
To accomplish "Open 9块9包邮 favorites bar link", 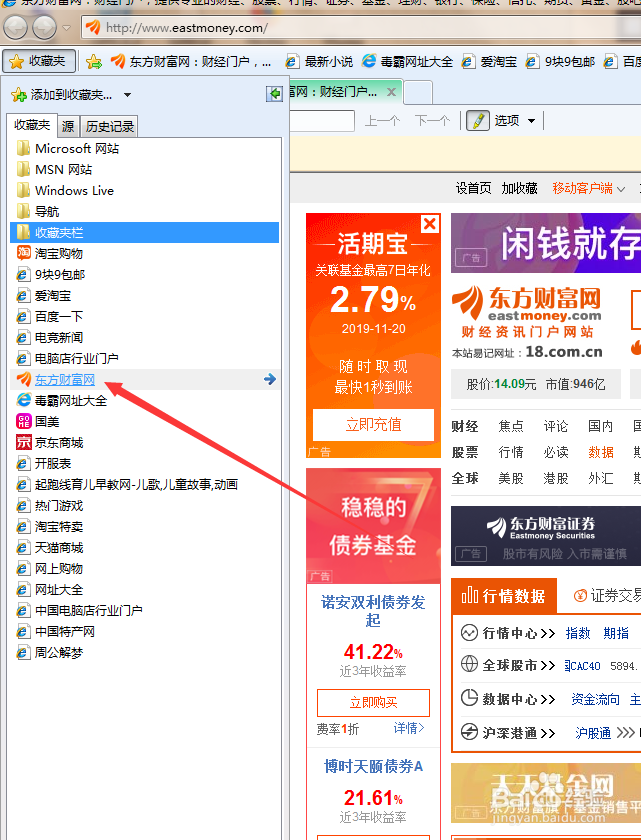I will pyautogui.click(x=561, y=62).
